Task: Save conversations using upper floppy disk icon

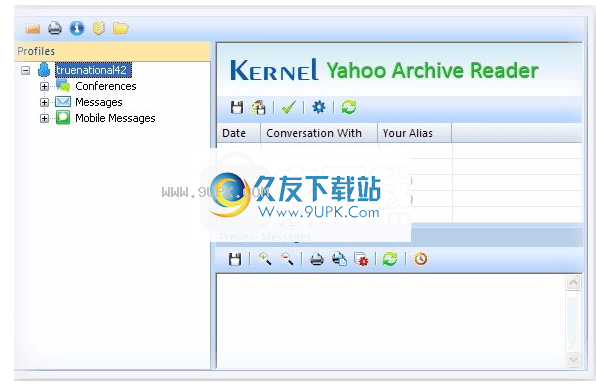Action: [237, 107]
